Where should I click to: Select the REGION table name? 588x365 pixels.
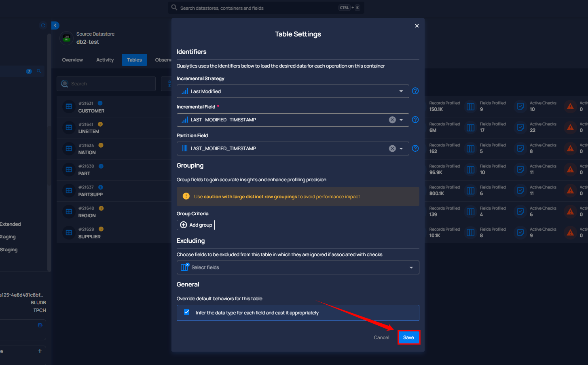(87, 216)
